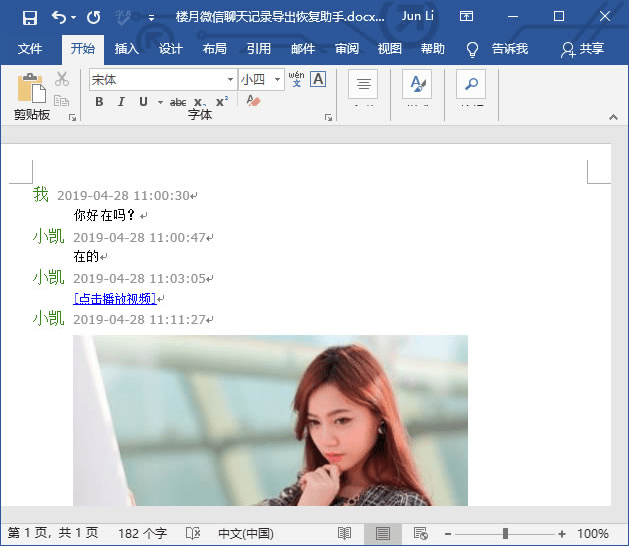Expand the font name dropdown (宋体)
629x546 pixels.
click(x=230, y=80)
